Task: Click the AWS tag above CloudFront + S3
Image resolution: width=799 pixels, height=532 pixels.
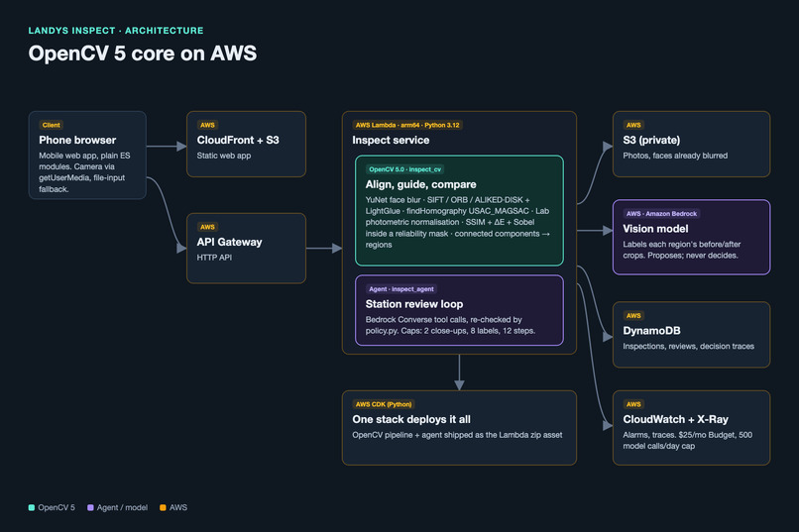Action: (x=207, y=125)
